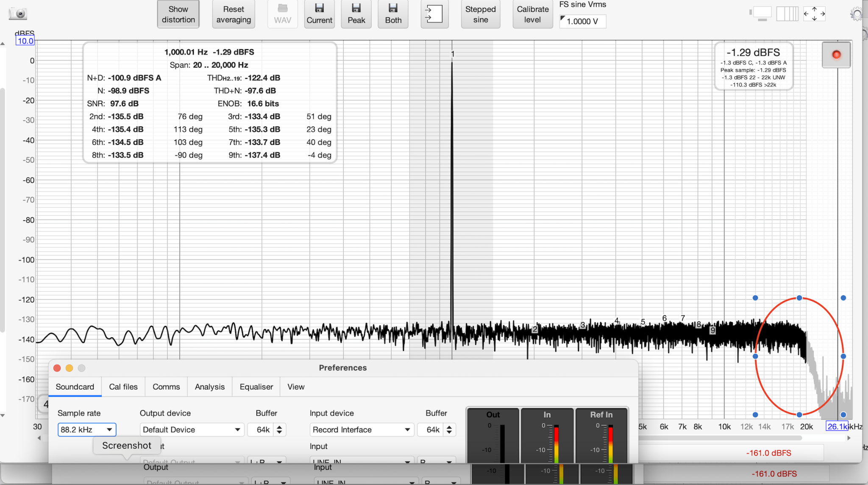Switch to the Cal files tab
The height and width of the screenshot is (485, 868).
pos(123,387)
